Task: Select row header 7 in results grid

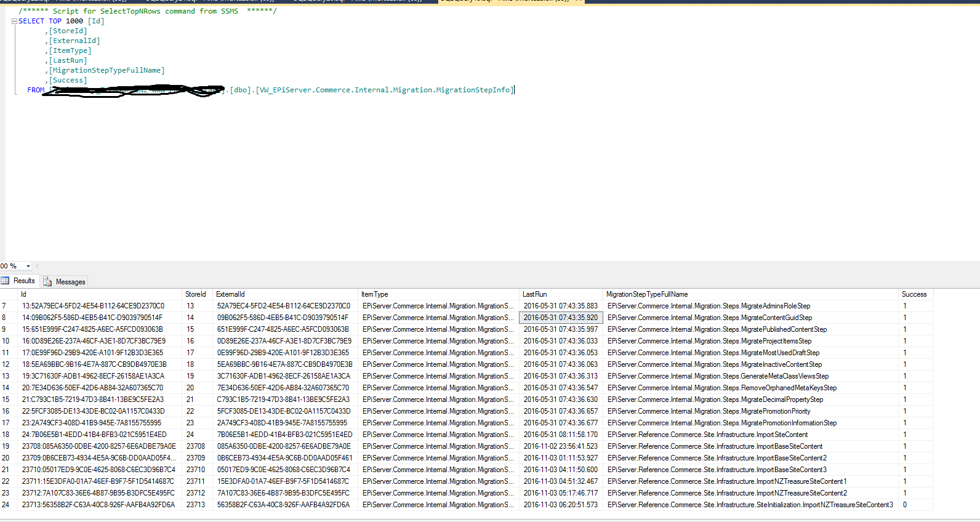Action: click(9, 306)
